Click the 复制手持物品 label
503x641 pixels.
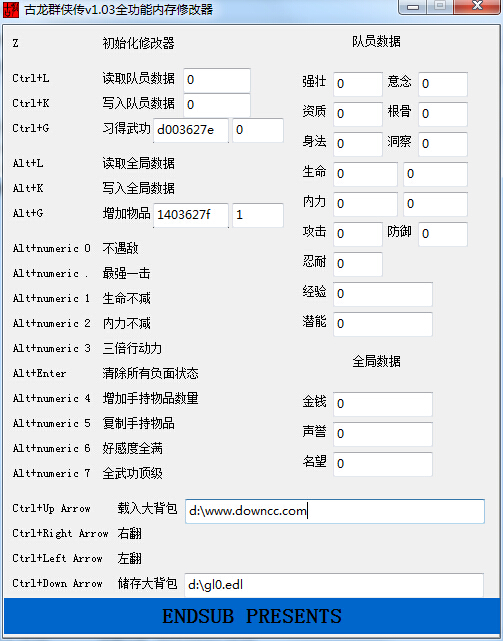coord(138,423)
